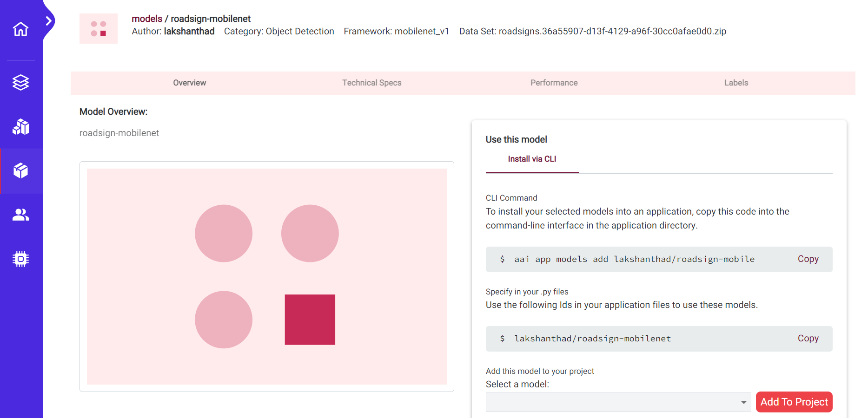Copy the lakshanthad/roadsign-mobilenet model id

(808, 339)
